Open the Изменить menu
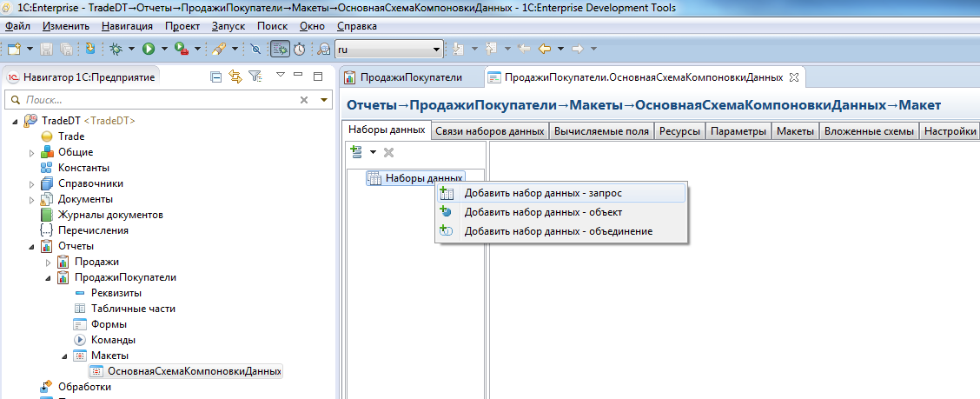980x399 pixels. [x=66, y=26]
